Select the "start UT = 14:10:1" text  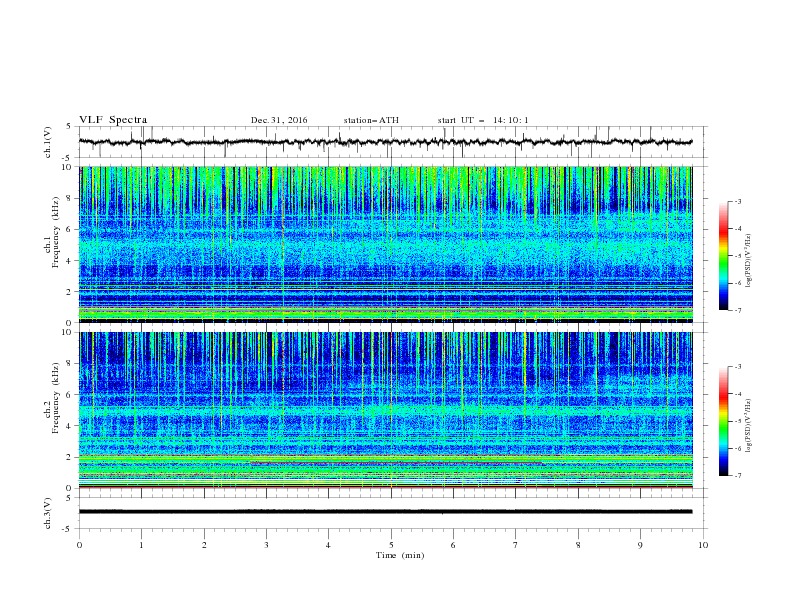pos(483,120)
